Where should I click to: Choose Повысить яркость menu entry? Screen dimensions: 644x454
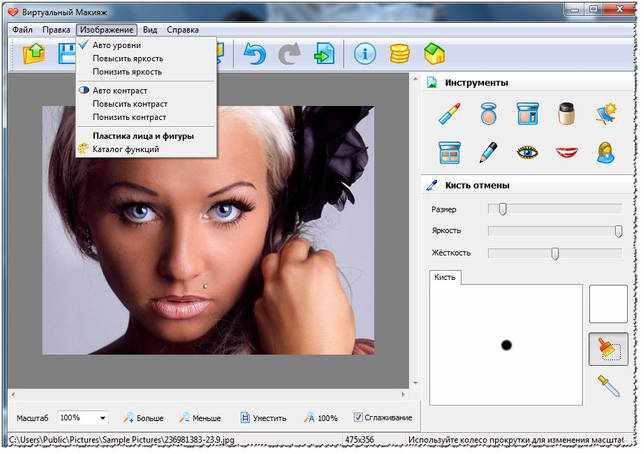(146, 58)
